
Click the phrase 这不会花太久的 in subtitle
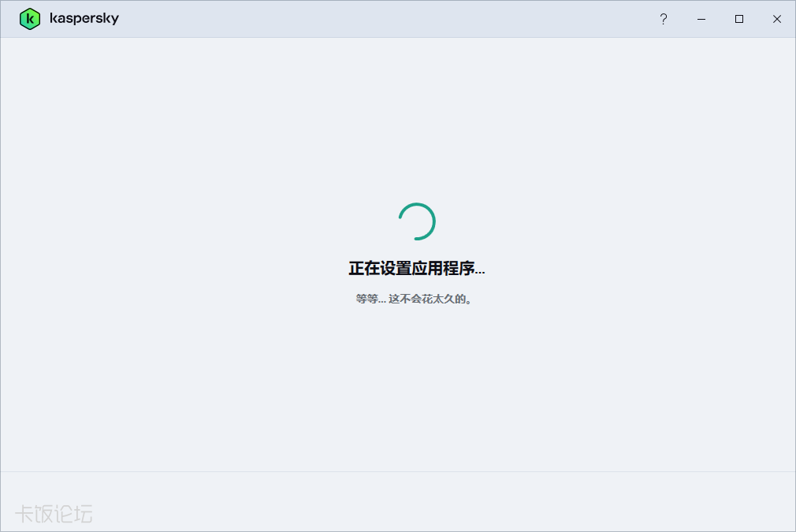426,299
